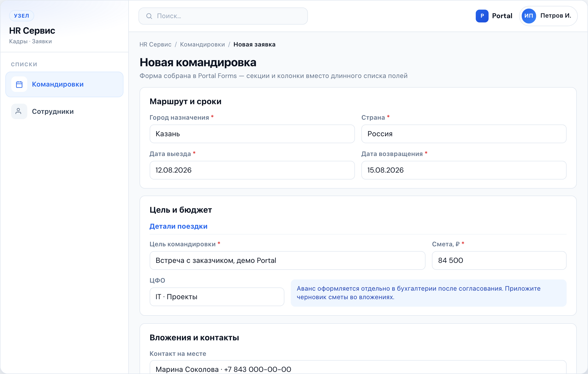Viewport: 588px width, 374px height.
Task: Click the Форма собрана в Portal Forms description
Action: [x=273, y=76]
